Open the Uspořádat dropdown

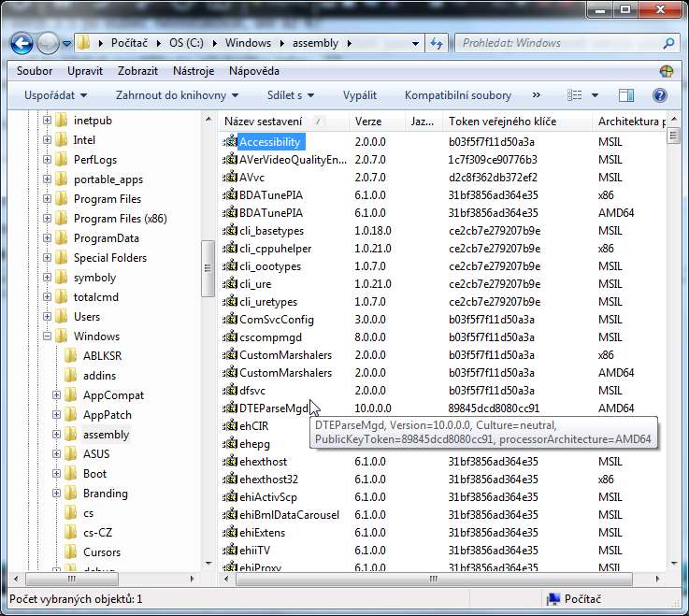55,95
